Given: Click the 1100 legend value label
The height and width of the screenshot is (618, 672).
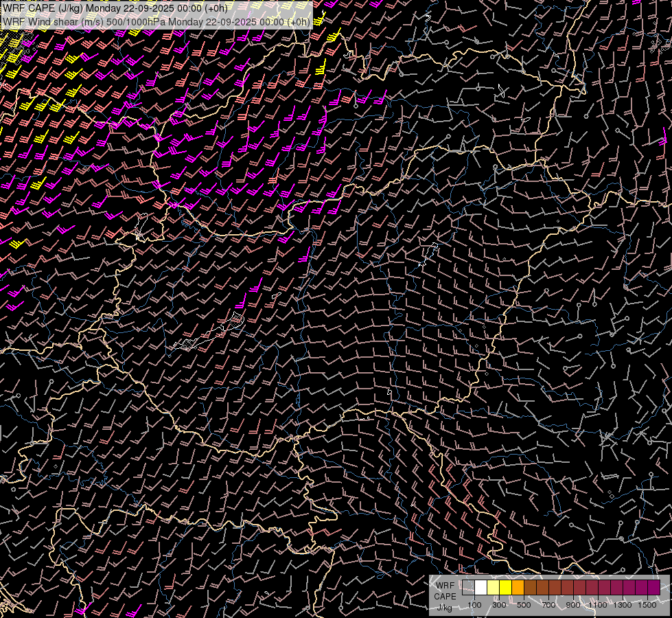Looking at the screenshot, I should tap(598, 605).
